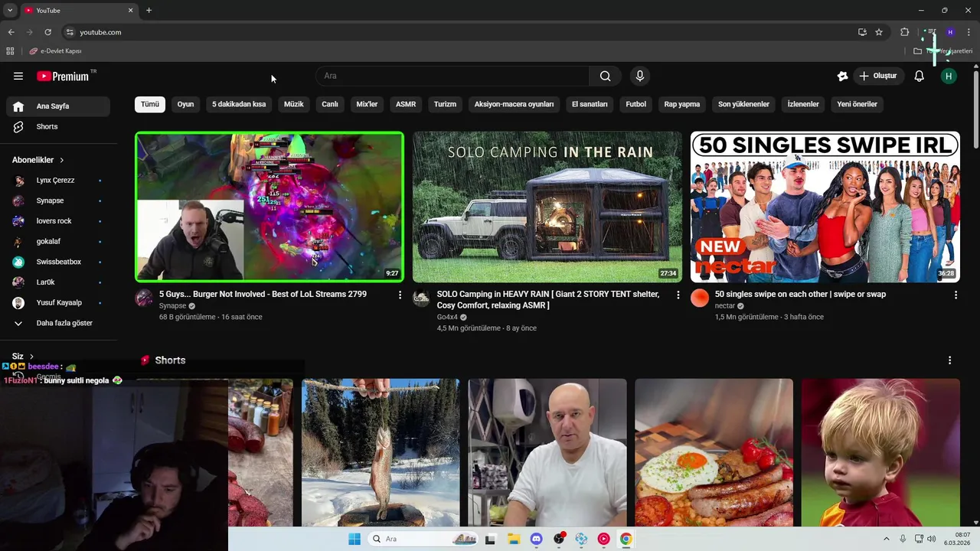Screen dimensions: 980x551
Task: Click the Windows Start button
Action: pos(354,539)
